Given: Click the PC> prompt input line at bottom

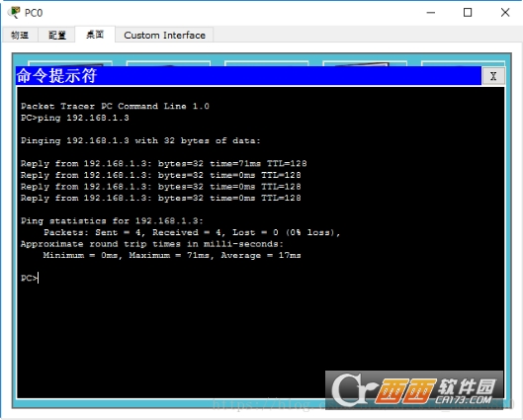Looking at the screenshot, I should pos(30,278).
